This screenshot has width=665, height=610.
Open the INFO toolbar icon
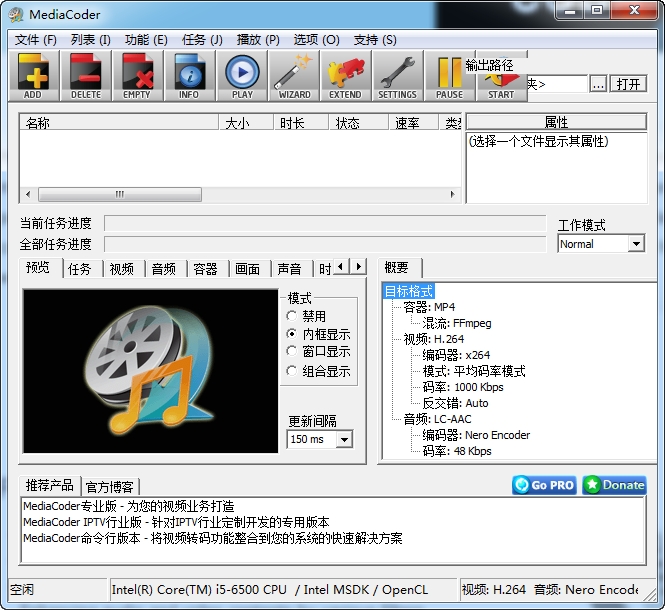tap(190, 76)
